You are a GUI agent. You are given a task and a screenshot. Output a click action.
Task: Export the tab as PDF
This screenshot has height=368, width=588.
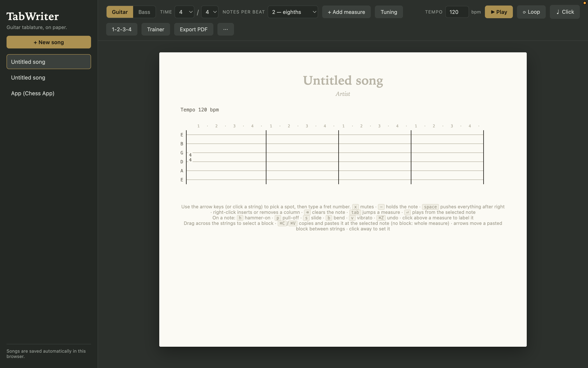(194, 29)
